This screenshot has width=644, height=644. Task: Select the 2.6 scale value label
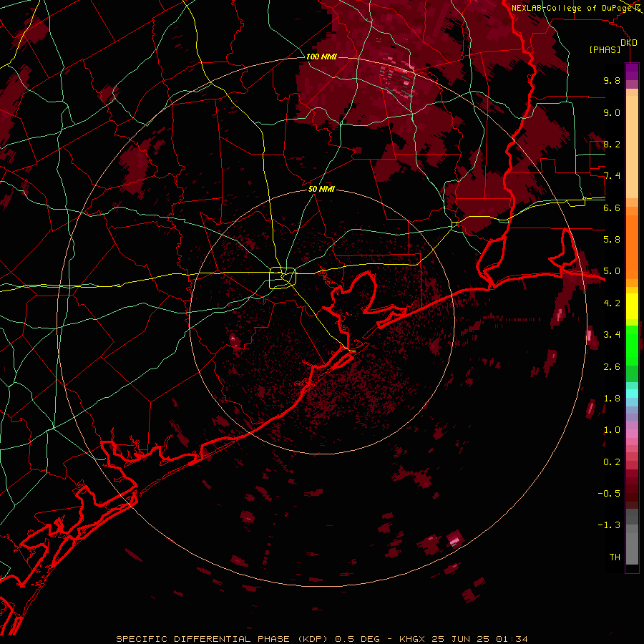click(x=612, y=366)
